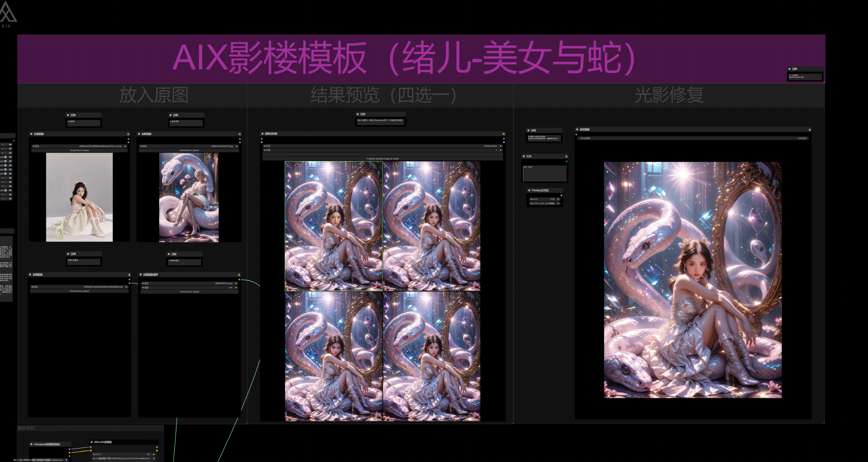Click 'choose file to upload' in the Load Image Mask node
Image resolution: width=868 pixels, height=462 pixels.
[190, 292]
